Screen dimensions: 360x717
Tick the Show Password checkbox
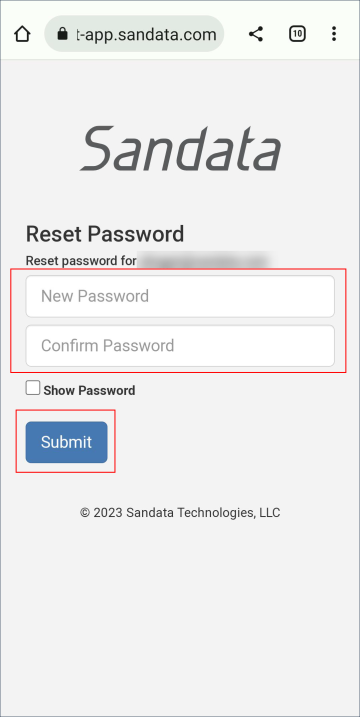pyautogui.click(x=32, y=388)
